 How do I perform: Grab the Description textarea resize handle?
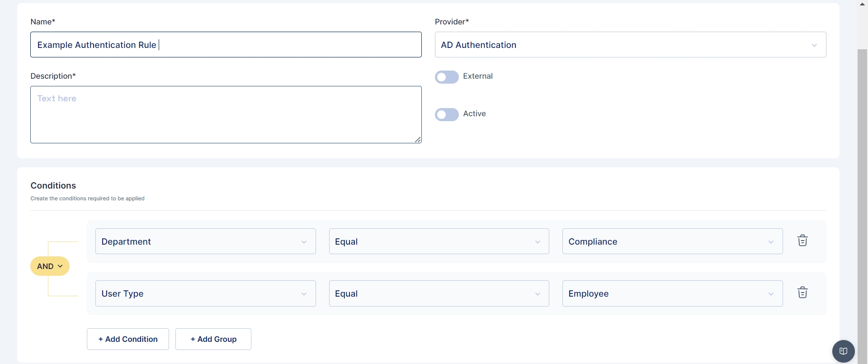(x=418, y=140)
